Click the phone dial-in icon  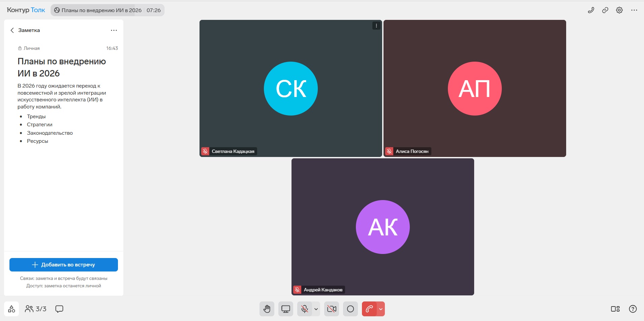click(591, 10)
